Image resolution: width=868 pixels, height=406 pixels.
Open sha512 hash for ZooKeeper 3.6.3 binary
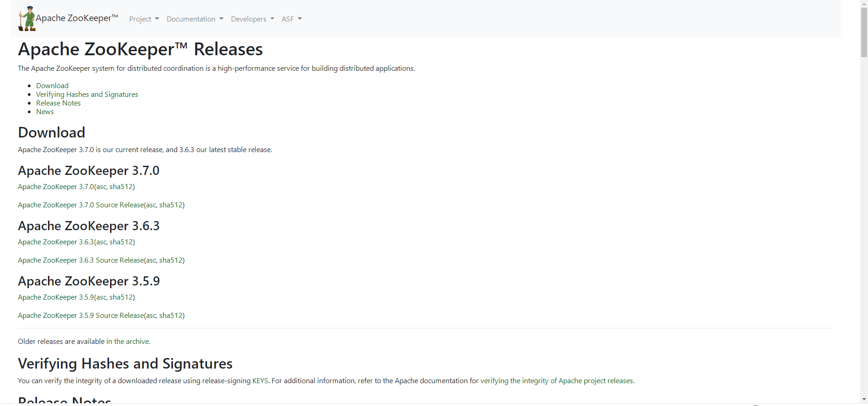pyautogui.click(x=121, y=242)
